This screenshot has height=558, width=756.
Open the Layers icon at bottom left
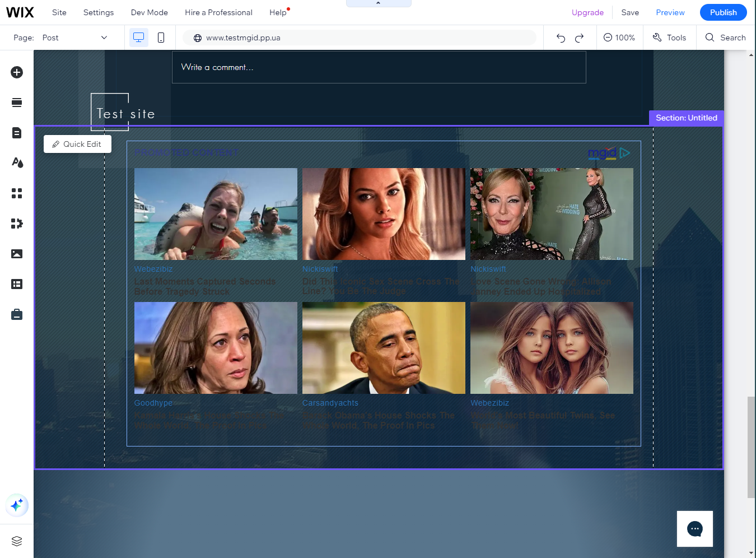pyautogui.click(x=17, y=541)
